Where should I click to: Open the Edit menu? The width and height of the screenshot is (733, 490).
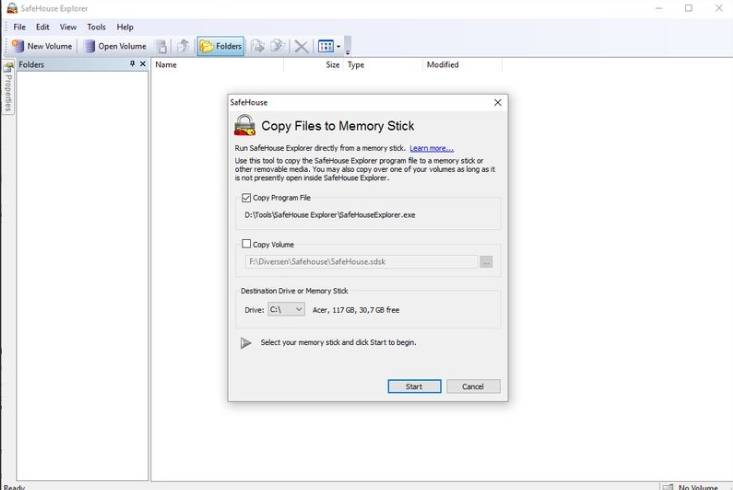pos(43,27)
